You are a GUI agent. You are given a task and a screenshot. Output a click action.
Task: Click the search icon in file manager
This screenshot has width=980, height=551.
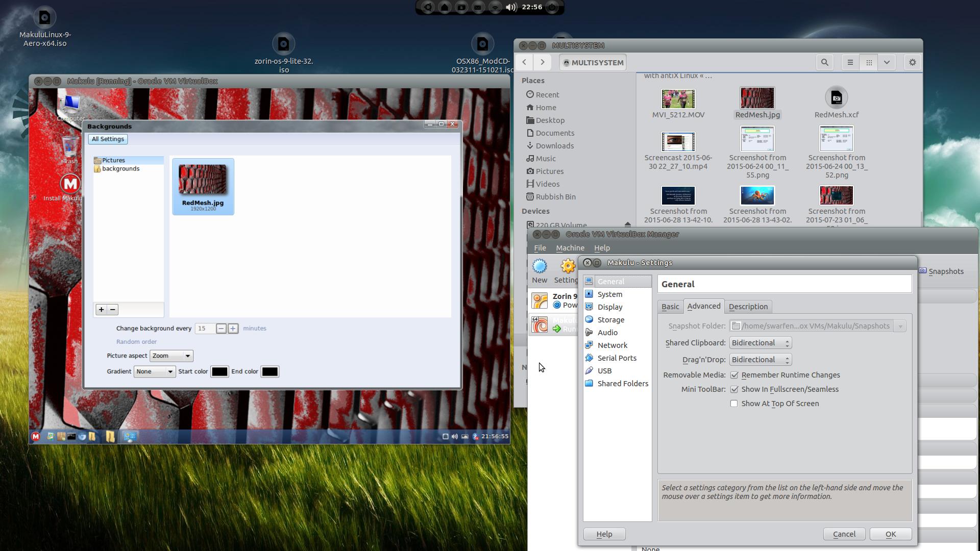point(824,62)
